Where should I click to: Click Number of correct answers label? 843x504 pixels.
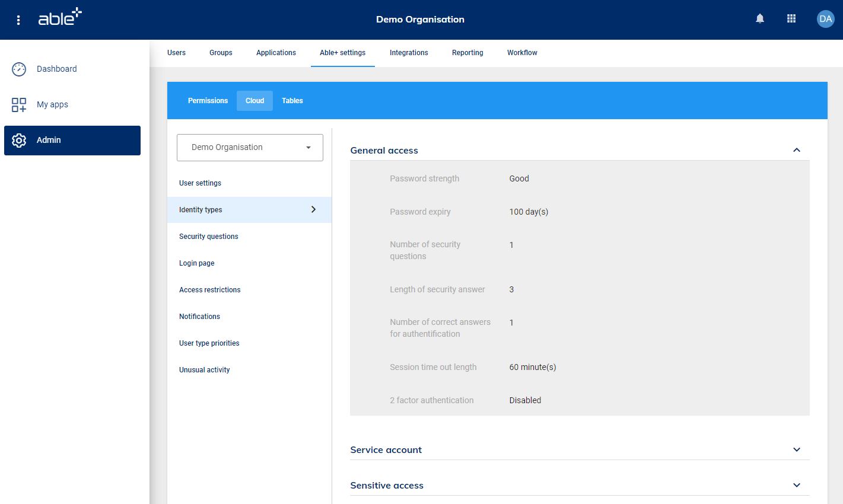pos(440,328)
